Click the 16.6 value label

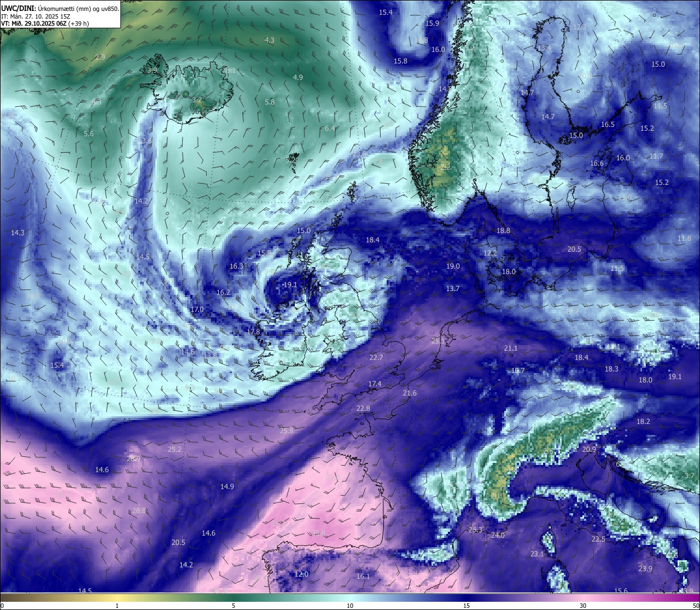pyautogui.click(x=597, y=163)
